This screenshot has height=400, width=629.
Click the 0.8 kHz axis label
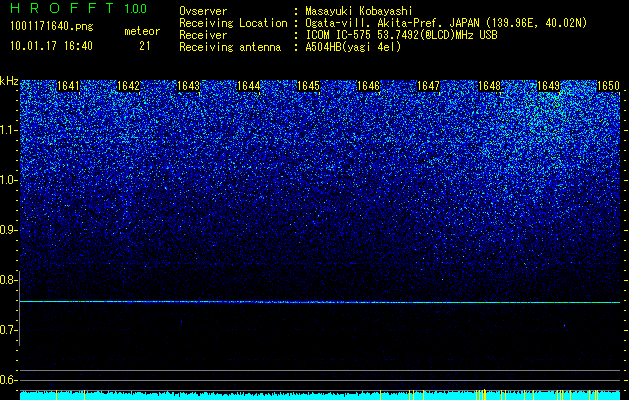(8, 280)
